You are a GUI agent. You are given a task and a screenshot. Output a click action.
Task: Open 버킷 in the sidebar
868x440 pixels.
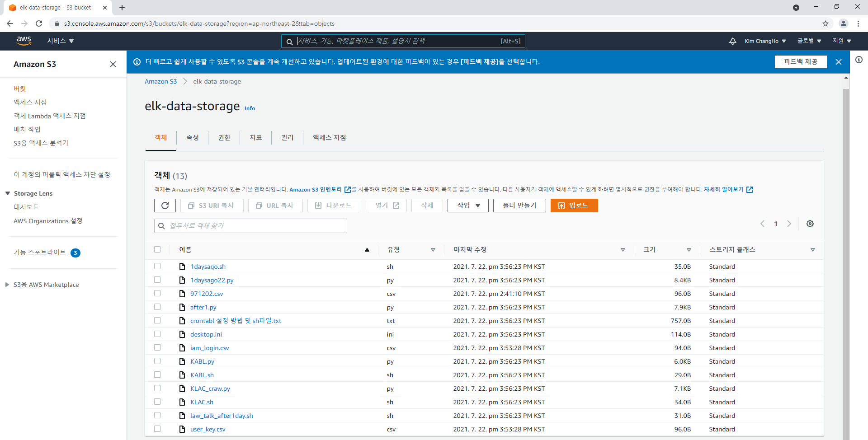pyautogui.click(x=20, y=89)
